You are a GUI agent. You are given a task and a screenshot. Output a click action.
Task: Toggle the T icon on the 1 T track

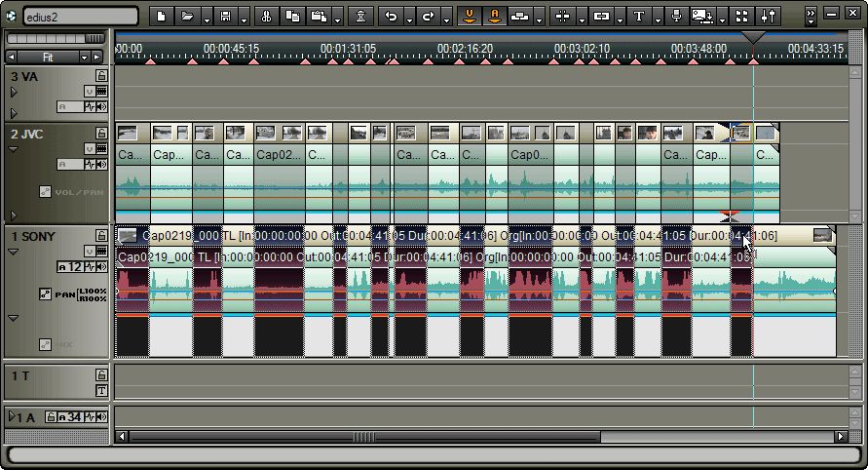tap(101, 391)
